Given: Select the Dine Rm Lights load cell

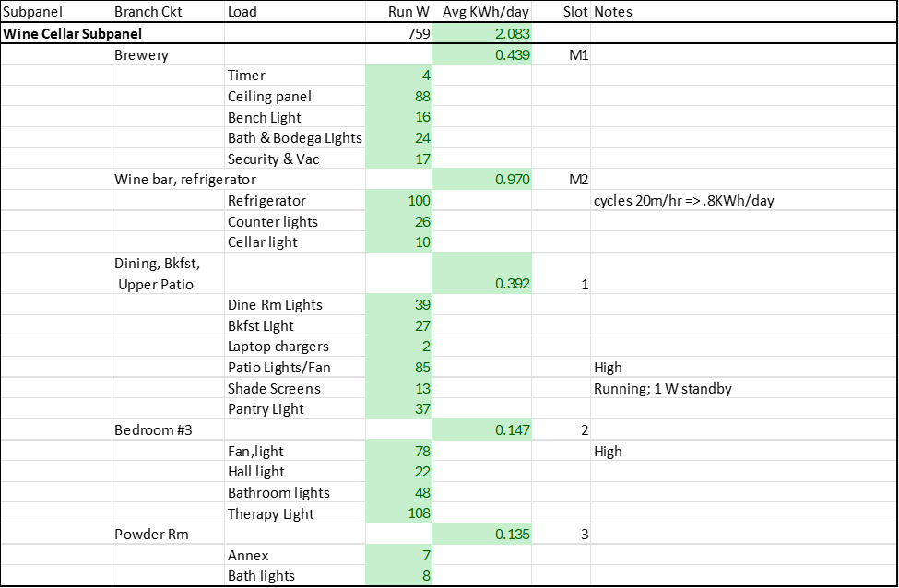Looking at the screenshot, I should click(276, 305).
